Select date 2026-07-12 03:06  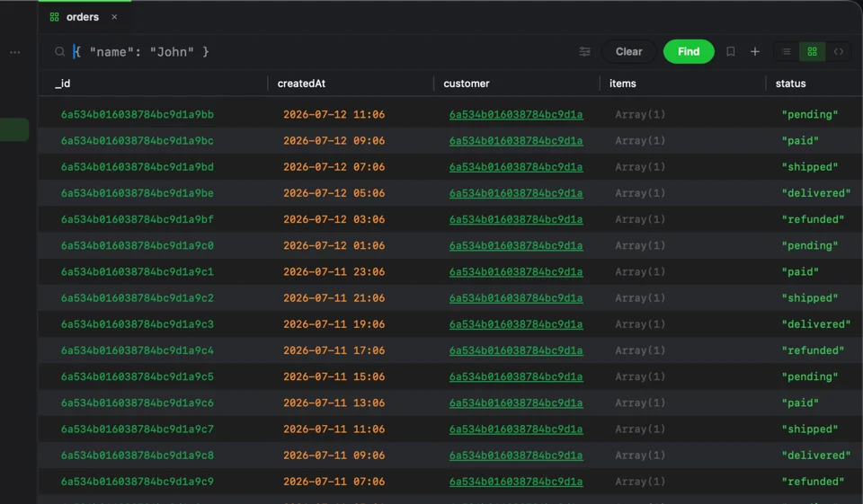click(334, 219)
